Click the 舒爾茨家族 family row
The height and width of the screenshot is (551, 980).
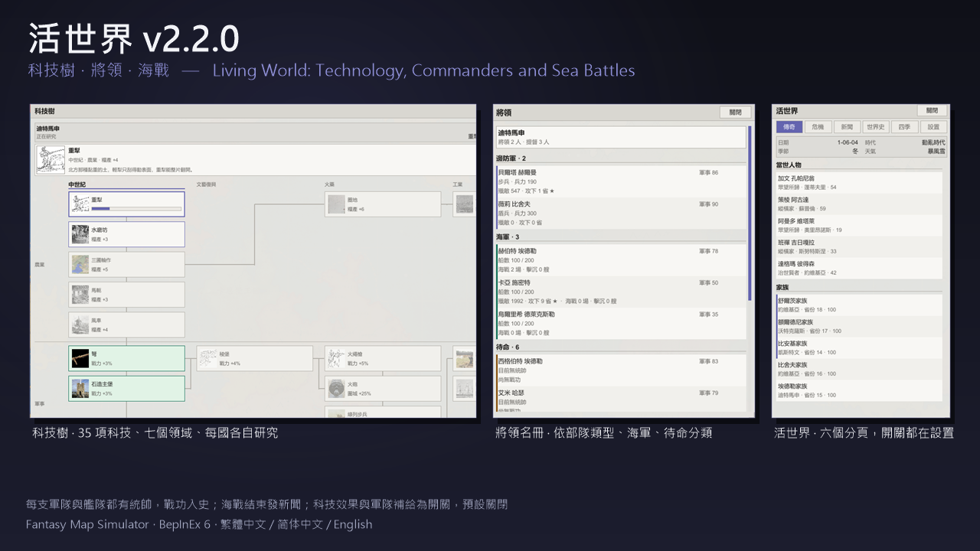859,305
